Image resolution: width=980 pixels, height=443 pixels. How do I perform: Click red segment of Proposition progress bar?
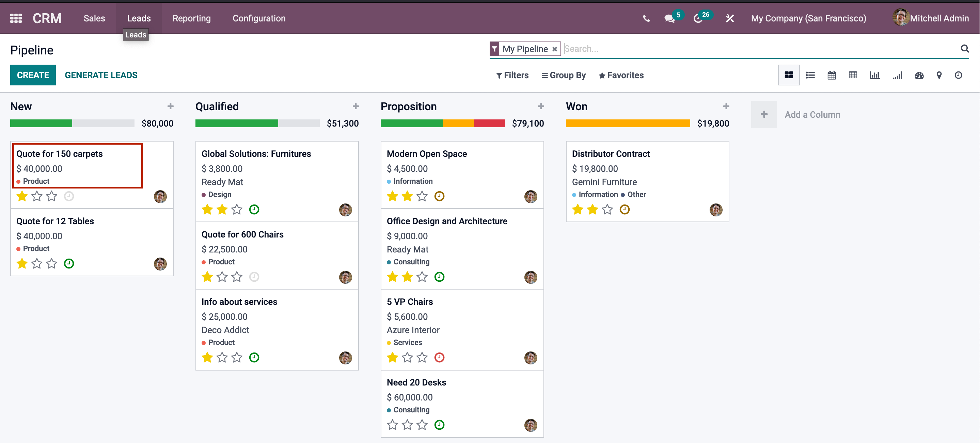pyautogui.click(x=489, y=123)
